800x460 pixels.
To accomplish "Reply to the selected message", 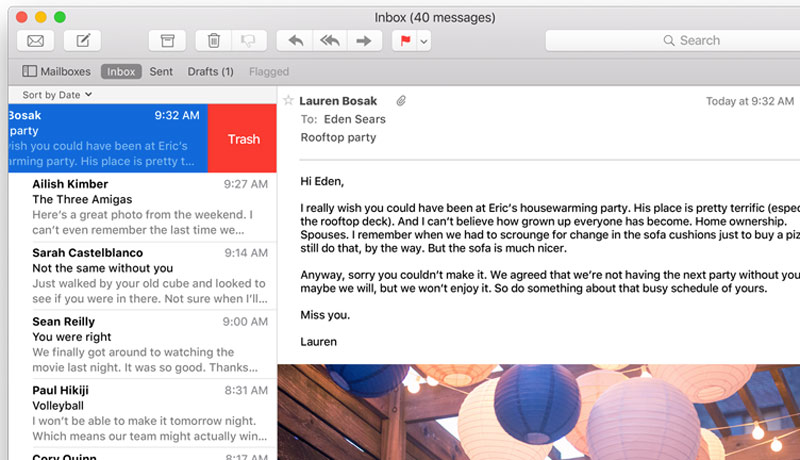I will coord(295,41).
